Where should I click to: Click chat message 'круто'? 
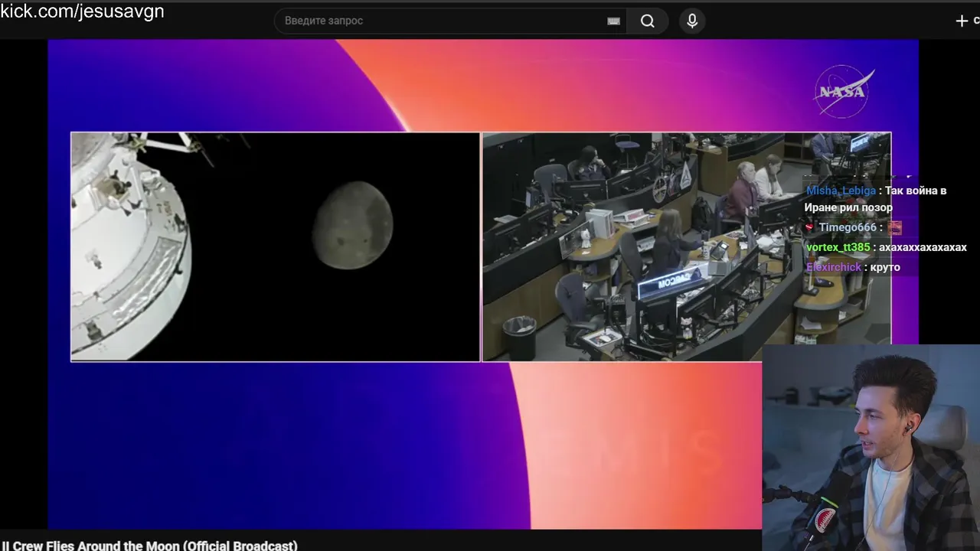885,267
